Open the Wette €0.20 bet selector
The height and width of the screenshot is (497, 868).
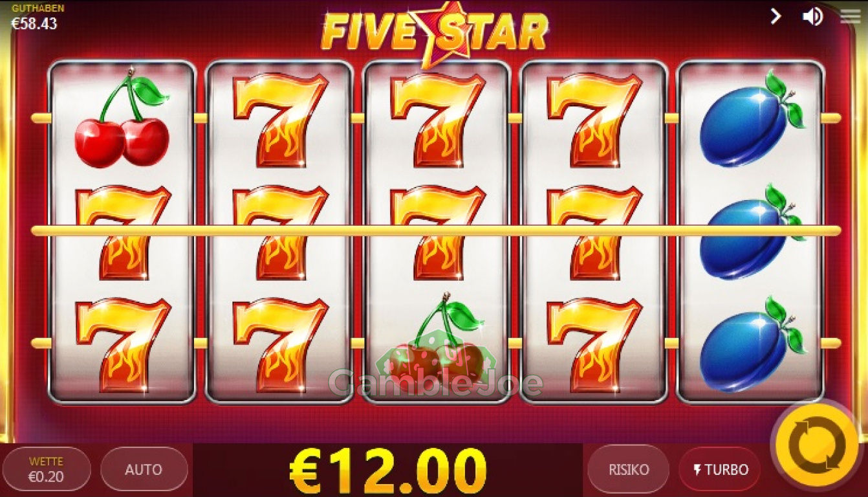click(46, 469)
